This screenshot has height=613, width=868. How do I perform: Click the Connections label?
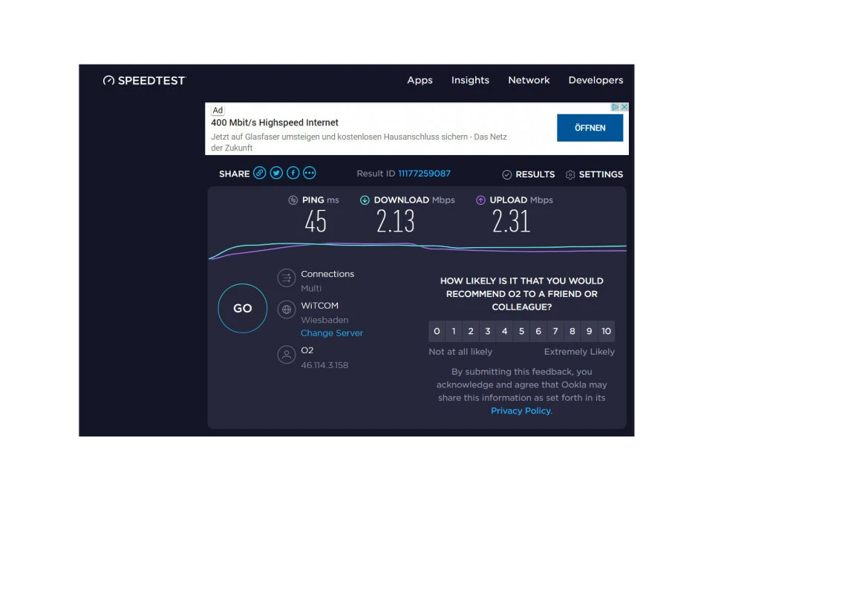coord(327,274)
